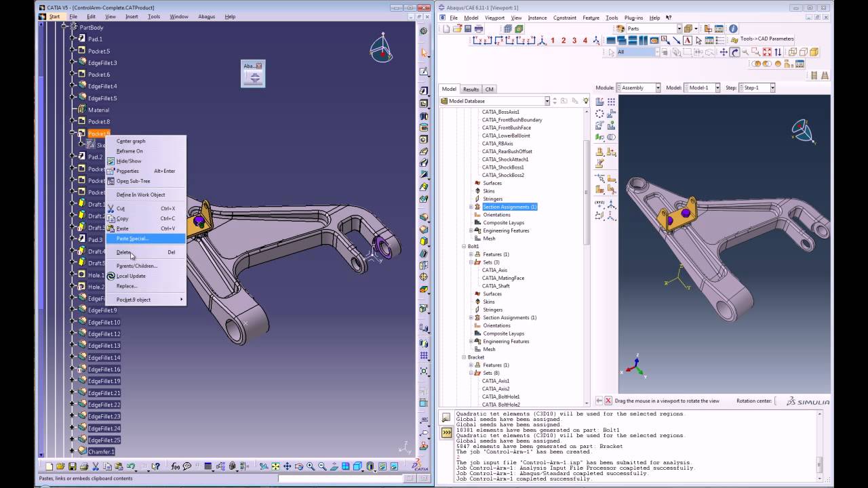Click the Save Model Database icon in Abaqus
The height and width of the screenshot is (488, 868).
[x=468, y=28]
